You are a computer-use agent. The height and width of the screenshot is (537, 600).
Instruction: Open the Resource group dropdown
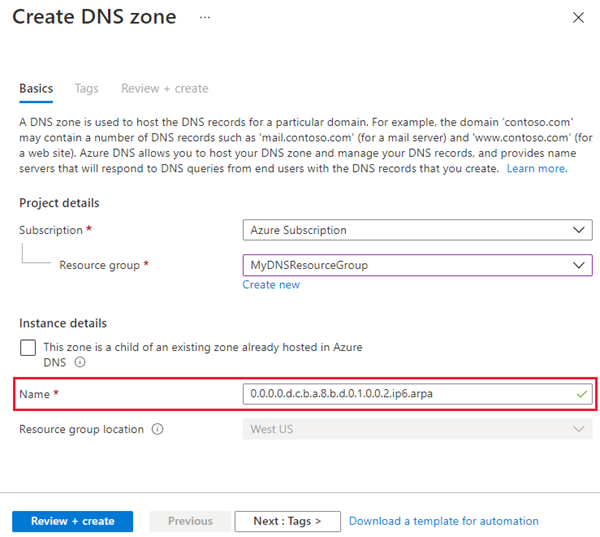coord(417,265)
